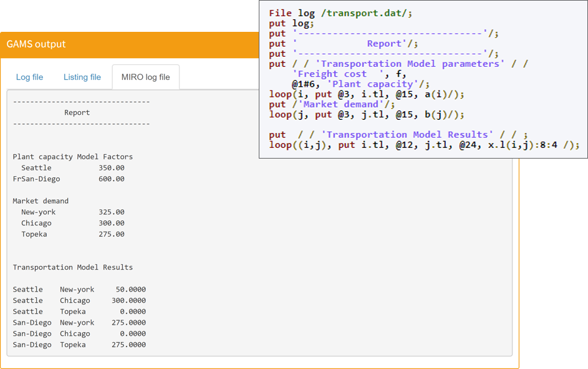Click the Chicago 300.00 demand line
Image resolution: width=588 pixels, height=369 pixels.
(x=72, y=224)
